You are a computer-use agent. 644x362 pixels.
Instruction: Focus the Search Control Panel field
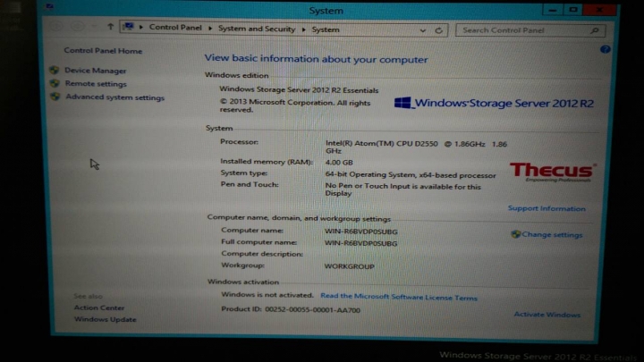point(530,30)
